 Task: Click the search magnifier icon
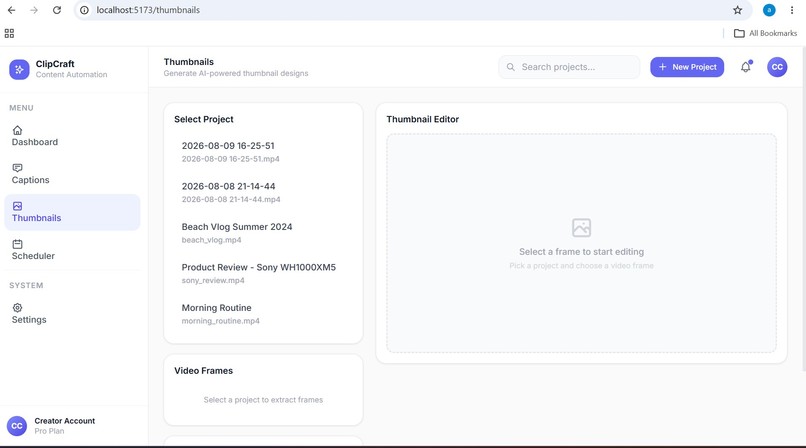coord(510,67)
